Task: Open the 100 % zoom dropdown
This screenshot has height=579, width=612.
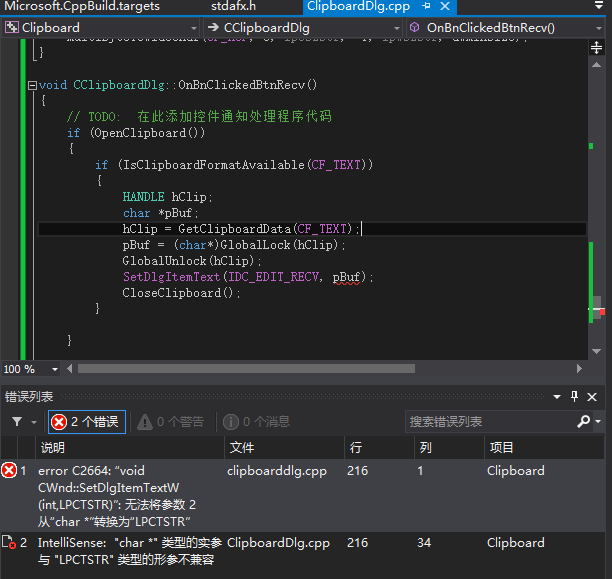Action: pyautogui.click(x=55, y=369)
